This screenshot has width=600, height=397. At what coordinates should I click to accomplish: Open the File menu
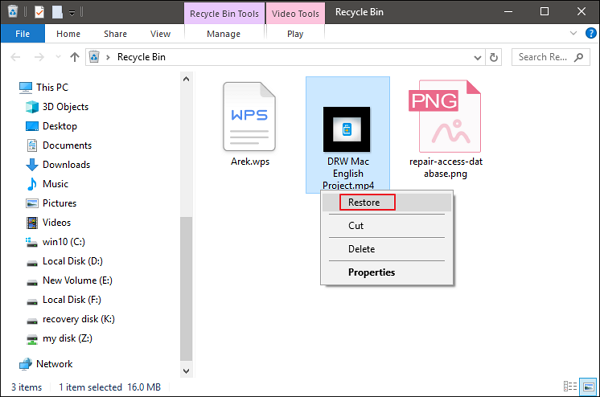(x=23, y=34)
